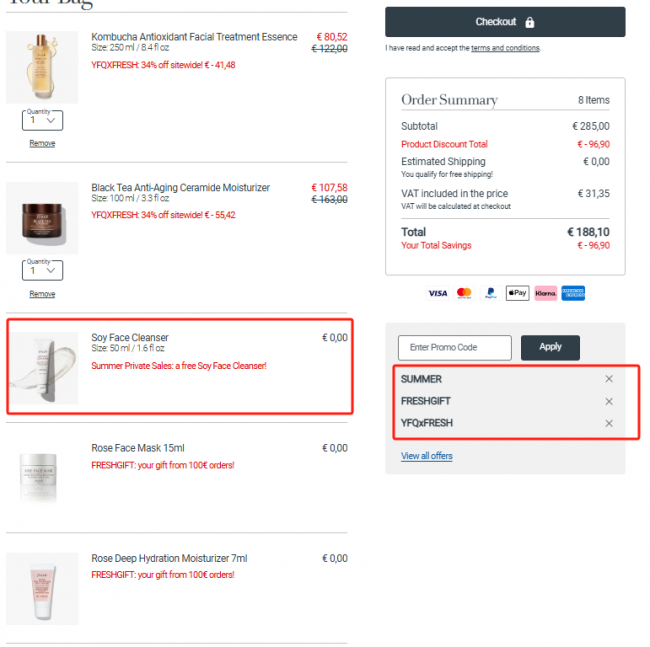Open Soy Face Cleanser product thumbnail
The height and width of the screenshot is (647, 650).
44,368
